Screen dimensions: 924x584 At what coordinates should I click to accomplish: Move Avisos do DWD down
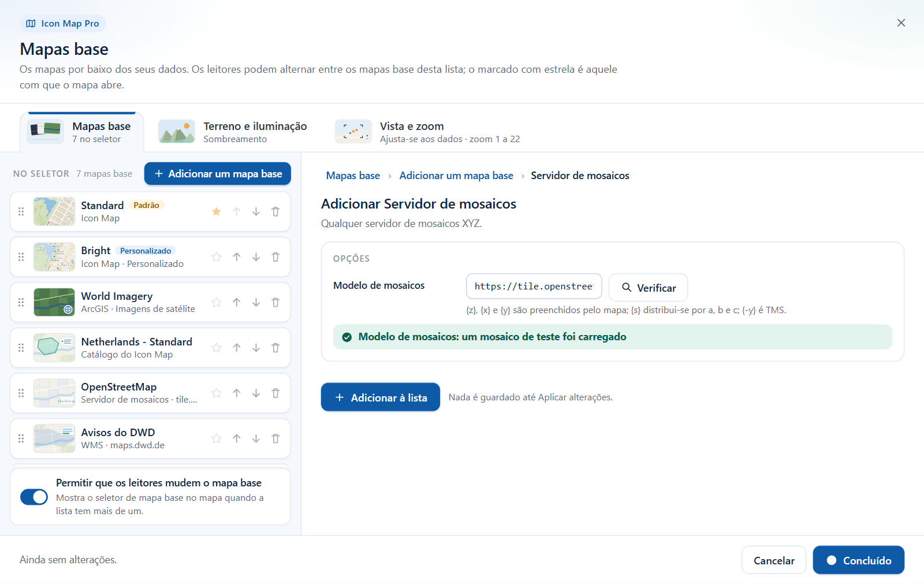pyautogui.click(x=256, y=438)
